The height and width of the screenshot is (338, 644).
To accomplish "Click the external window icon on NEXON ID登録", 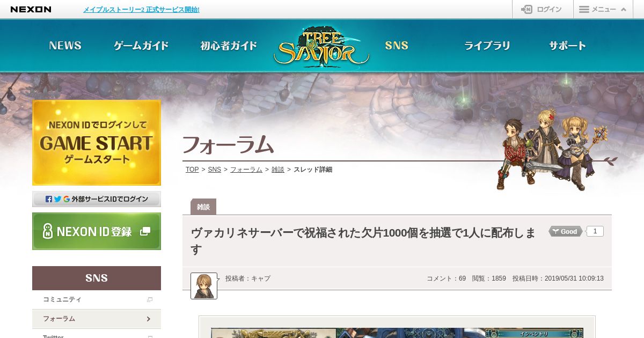I will (145, 231).
